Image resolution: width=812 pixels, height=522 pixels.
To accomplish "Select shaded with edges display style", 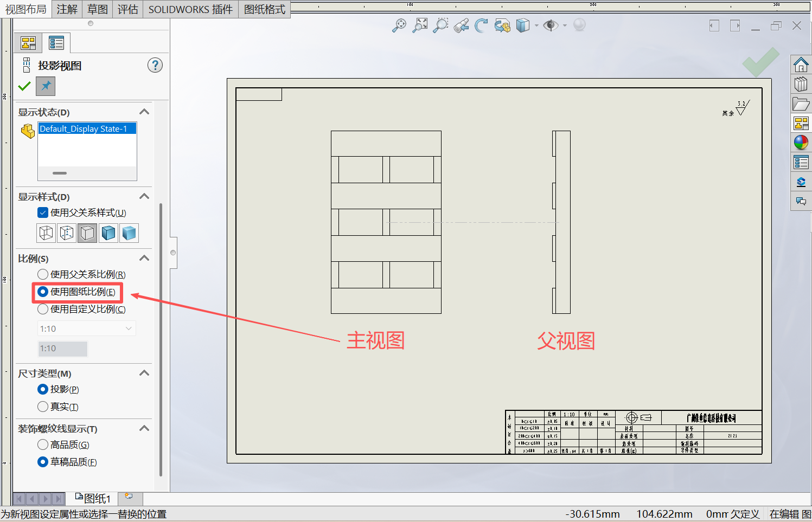I will point(108,233).
